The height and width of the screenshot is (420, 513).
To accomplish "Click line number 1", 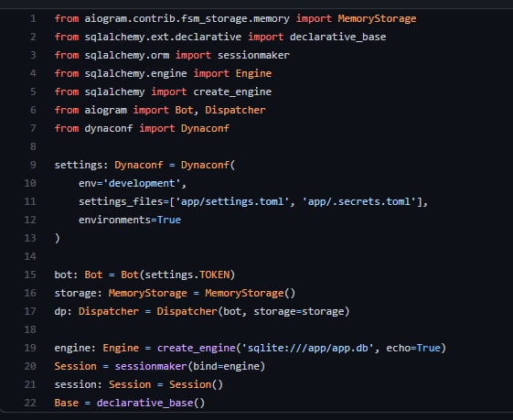I will point(33,18).
